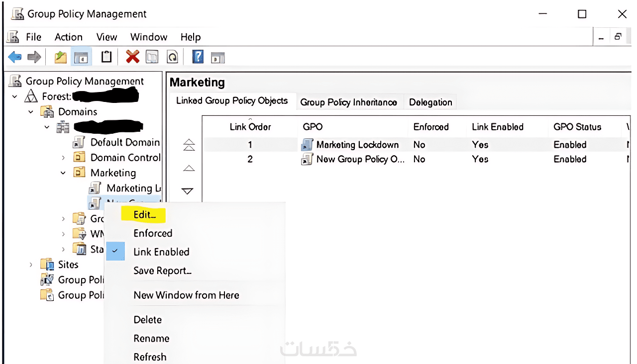Open the View menu
The image size is (637, 364).
106,37
